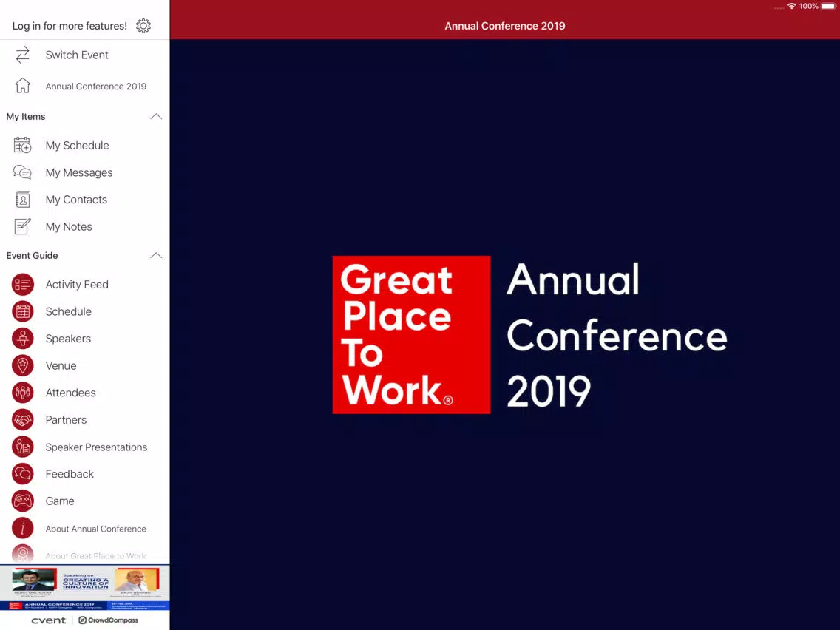Select the Speakers podium icon
This screenshot has height=630, width=840.
(22, 339)
